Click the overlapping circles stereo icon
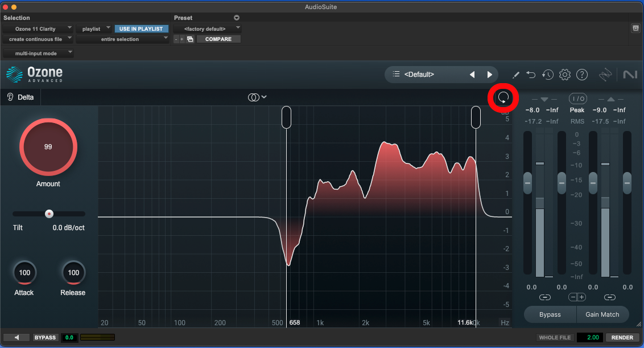The width and height of the screenshot is (644, 348). (253, 97)
